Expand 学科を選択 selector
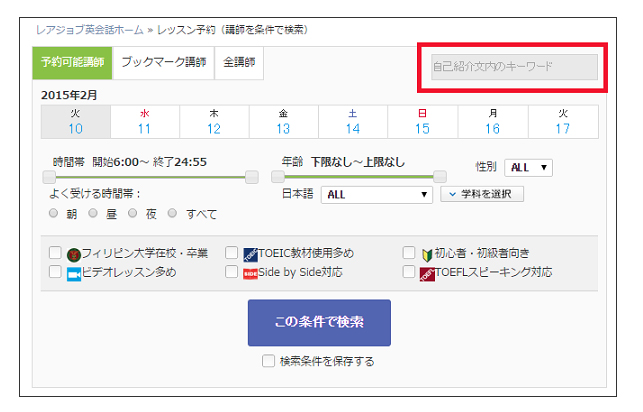This screenshot has width=643, height=412. 482,194
